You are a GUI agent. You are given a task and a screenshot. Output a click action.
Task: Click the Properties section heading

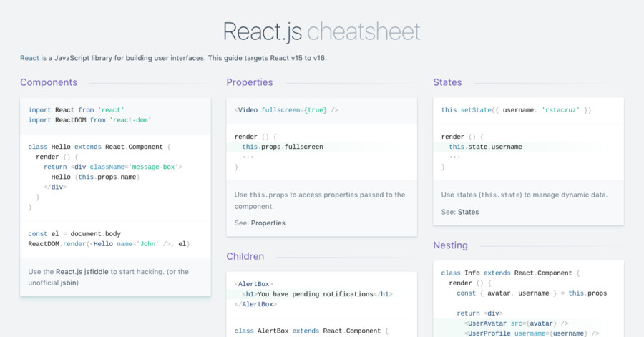(249, 82)
